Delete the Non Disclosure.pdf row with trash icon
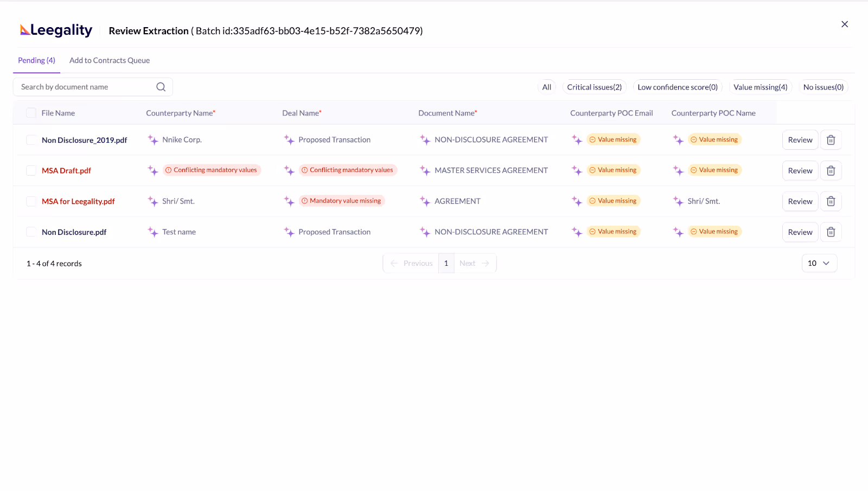This screenshot has height=491, width=868. click(x=831, y=232)
